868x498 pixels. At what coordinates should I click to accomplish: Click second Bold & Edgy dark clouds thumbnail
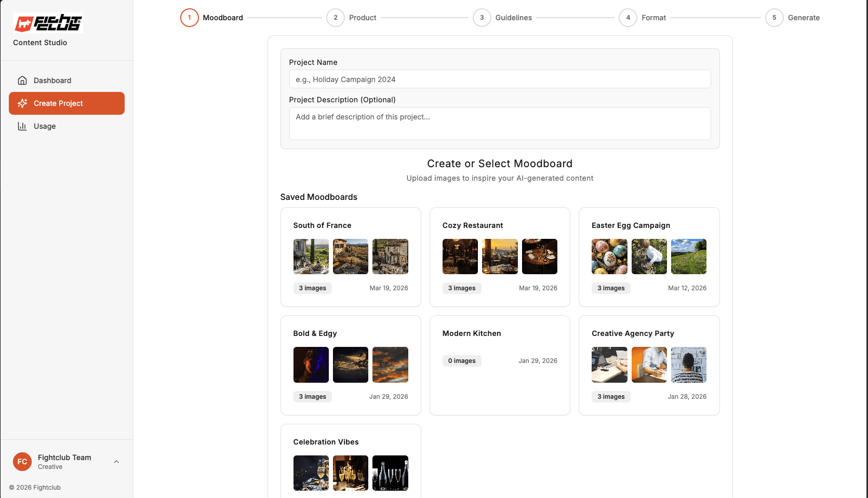[351, 365]
